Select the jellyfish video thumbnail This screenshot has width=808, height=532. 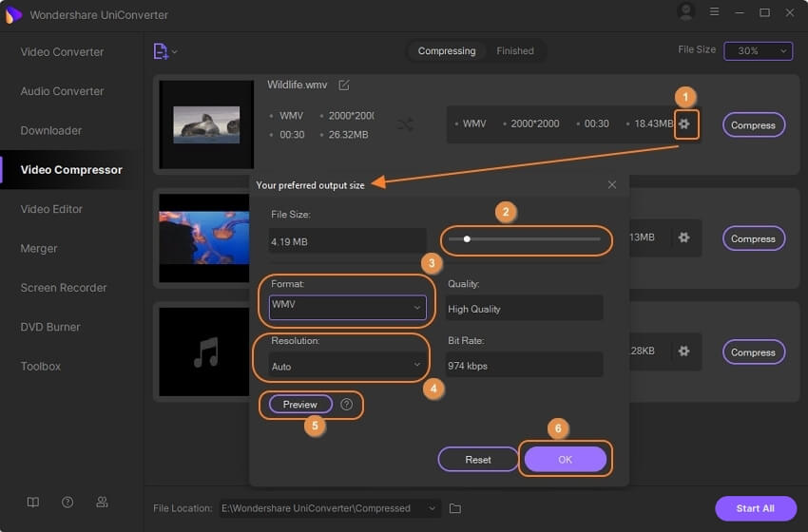204,237
